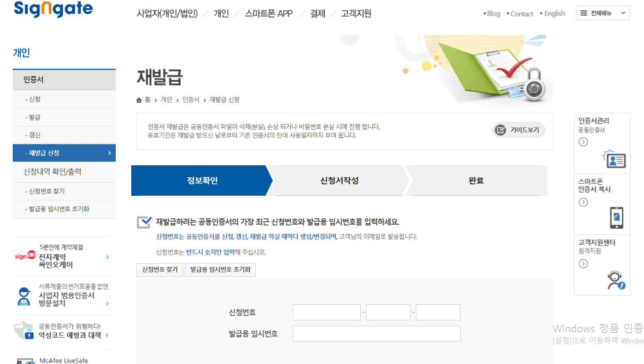Screen dimensions: 644x364
Task: Click the ID card icon under 인증서관리
Action: (x=615, y=159)
